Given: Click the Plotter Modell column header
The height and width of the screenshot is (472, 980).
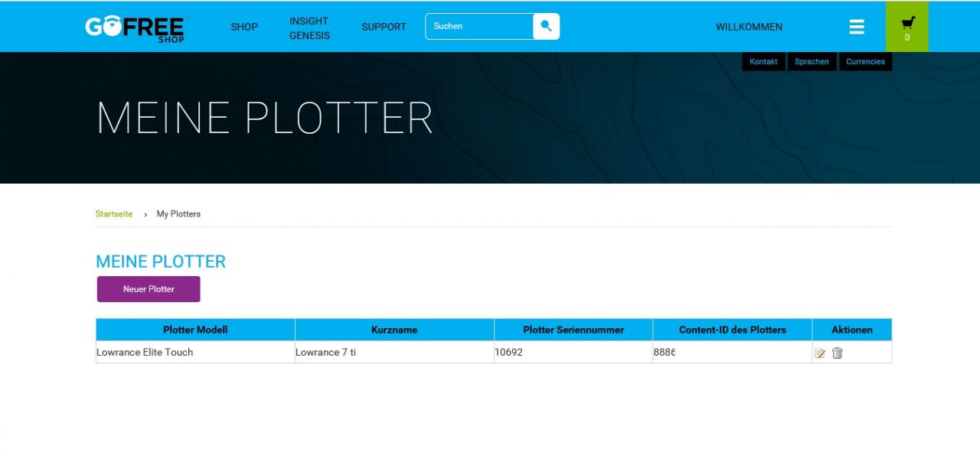Looking at the screenshot, I should (195, 330).
